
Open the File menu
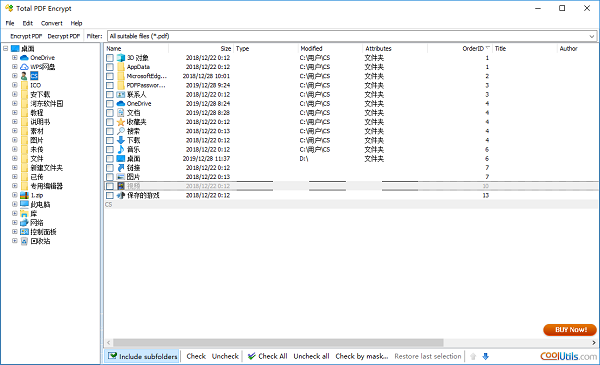coord(10,23)
